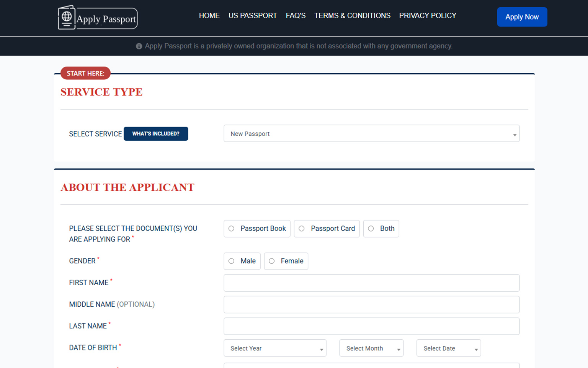Select the Passport Book radio option
588x368 pixels.
[x=231, y=228]
